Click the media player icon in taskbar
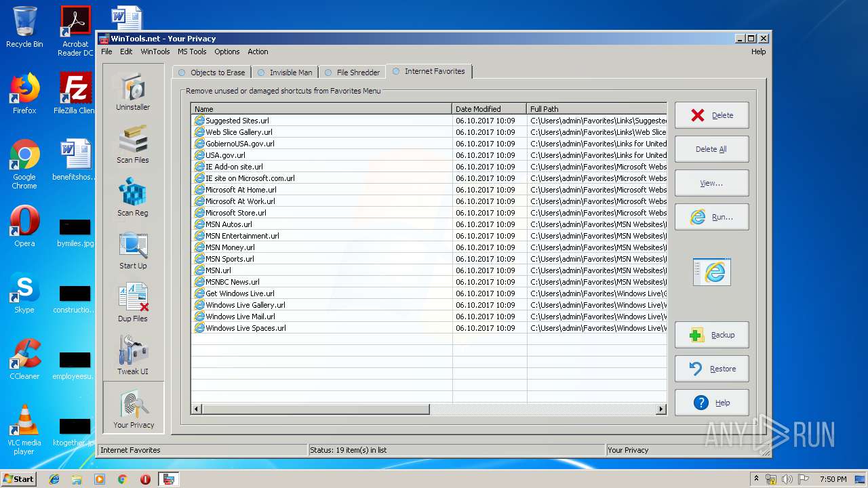This screenshot has height=488, width=868. click(100, 479)
